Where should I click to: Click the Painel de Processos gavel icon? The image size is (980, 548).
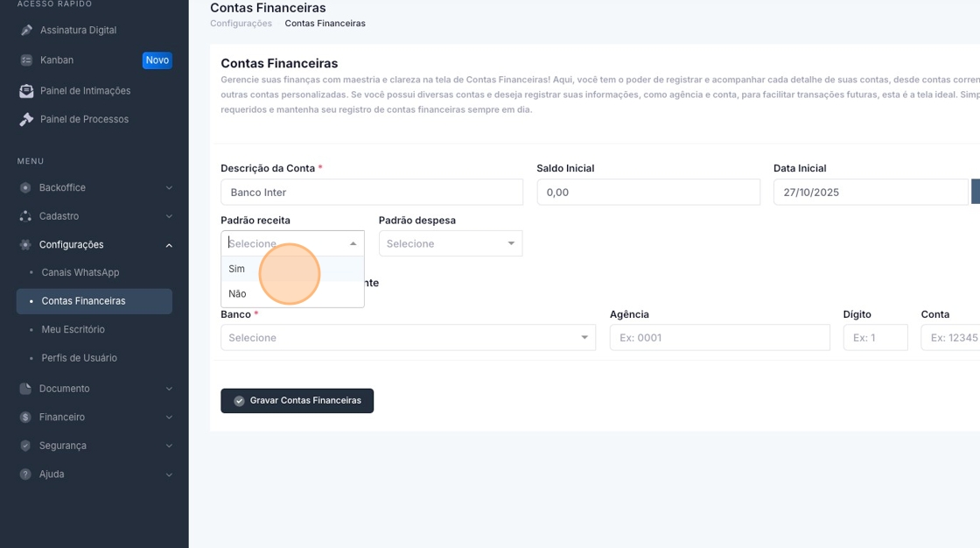[26, 119]
